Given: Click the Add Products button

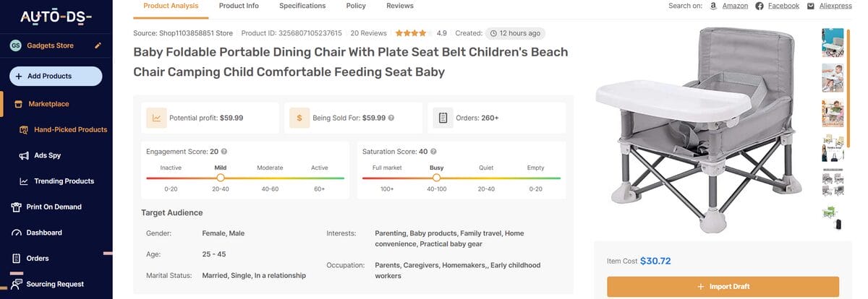Looking at the screenshot, I should (56, 76).
